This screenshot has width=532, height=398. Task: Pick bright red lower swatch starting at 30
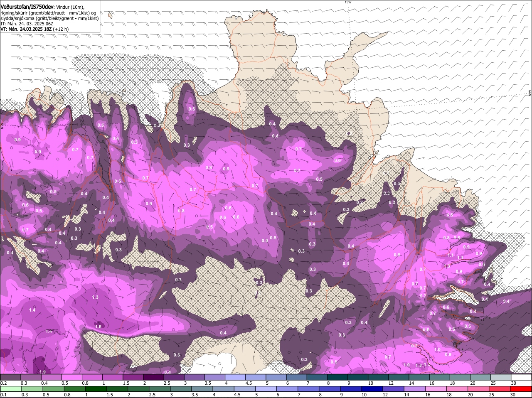pyautogui.click(x=520, y=389)
